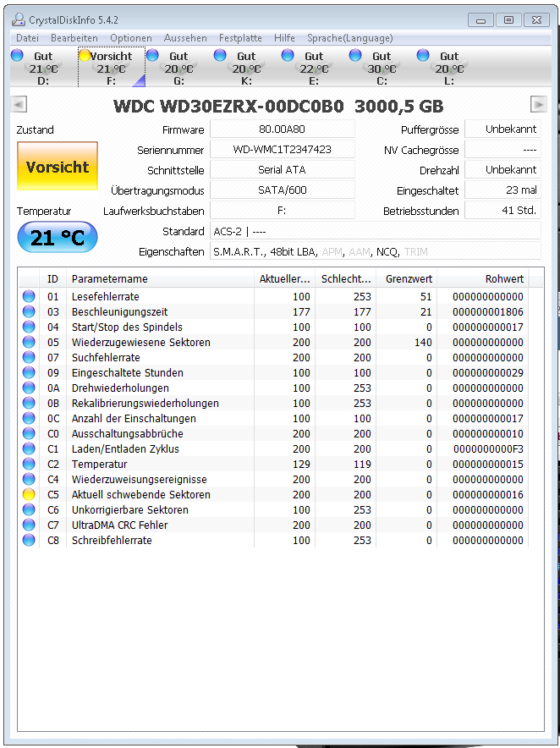Screen dimensions: 560x748
Task: Click status icon for Ausschaltungsabbrüche row
Action: point(29,433)
